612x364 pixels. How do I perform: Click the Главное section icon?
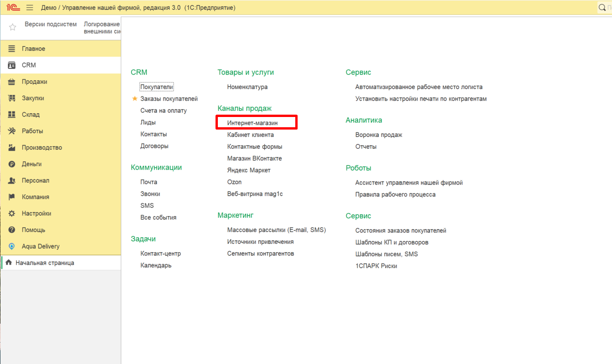(12, 49)
